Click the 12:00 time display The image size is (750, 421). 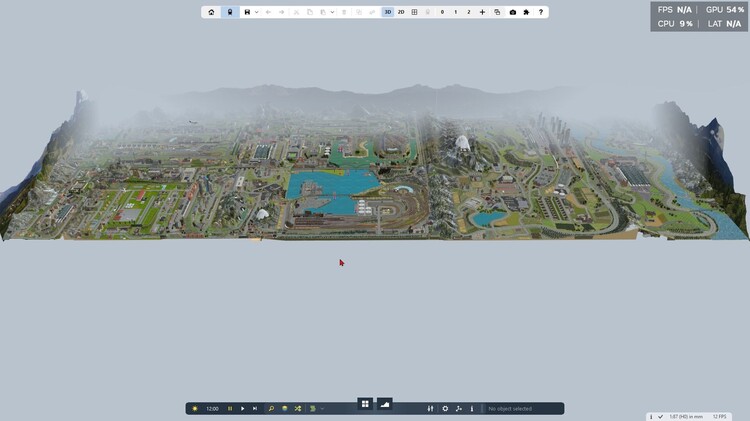click(x=212, y=409)
